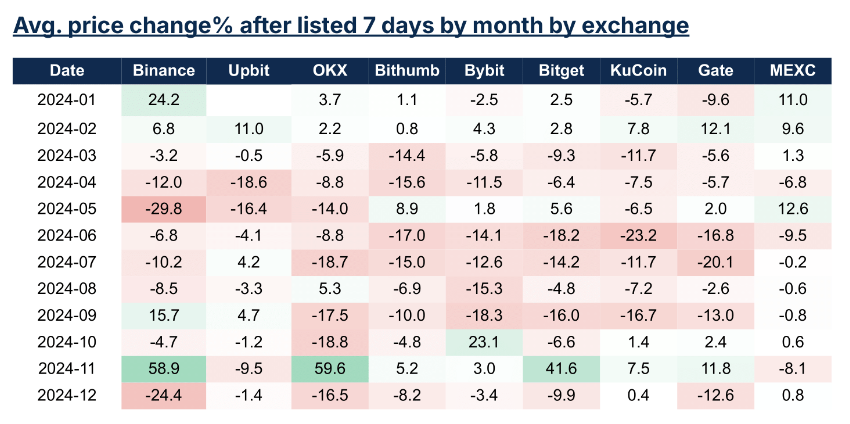Viewport: 850px width, 424px height.
Task: Select the Gate column header
Action: (x=715, y=71)
